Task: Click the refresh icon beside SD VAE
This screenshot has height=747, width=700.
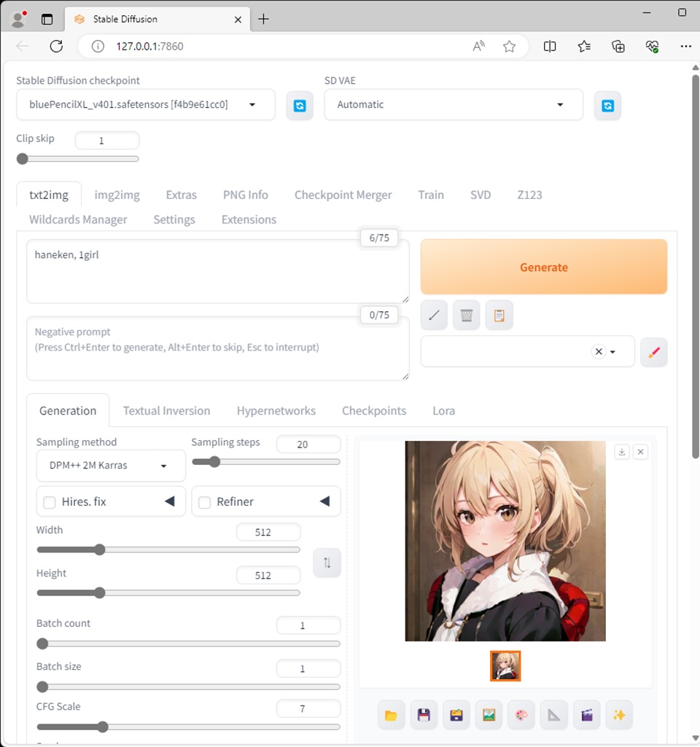Action: point(607,106)
